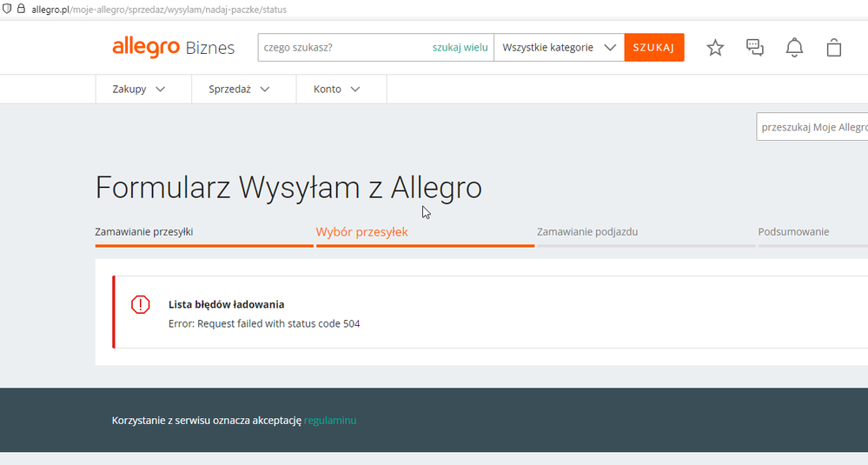Expand the Sprzedaż dropdown menu
868x465 pixels.
239,90
